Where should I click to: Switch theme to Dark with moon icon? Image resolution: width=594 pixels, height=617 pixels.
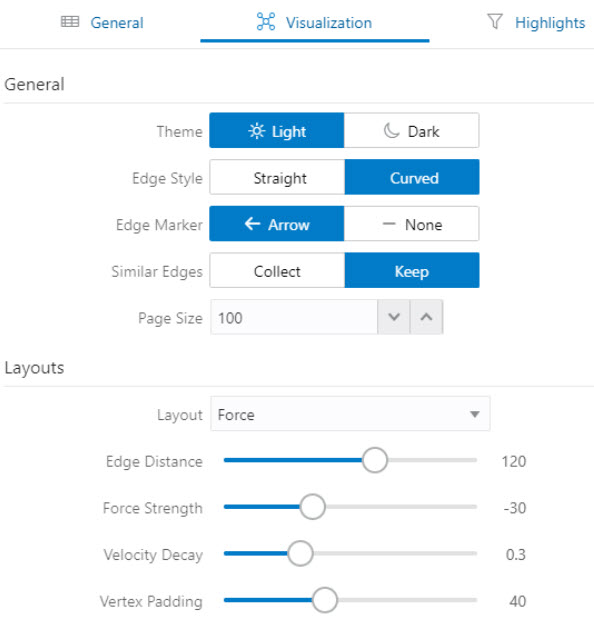click(411, 131)
